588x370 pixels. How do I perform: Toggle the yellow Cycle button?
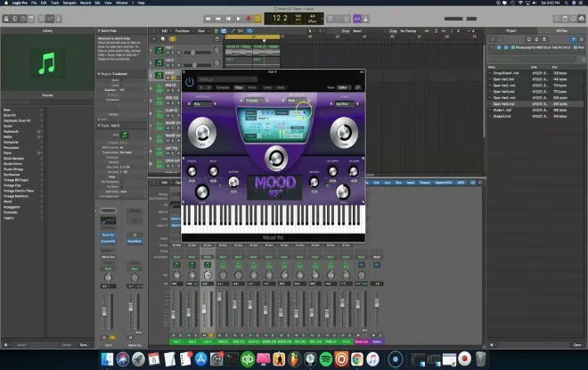pos(257,19)
